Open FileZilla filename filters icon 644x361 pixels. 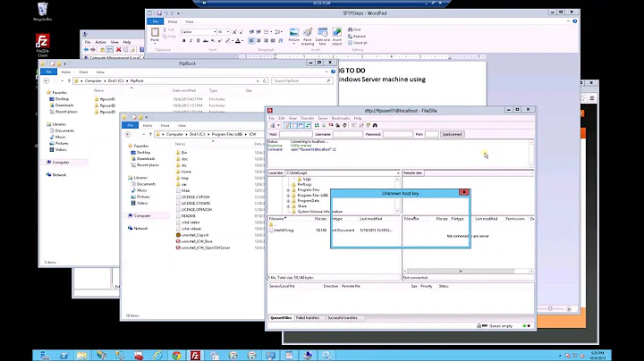coord(354,125)
